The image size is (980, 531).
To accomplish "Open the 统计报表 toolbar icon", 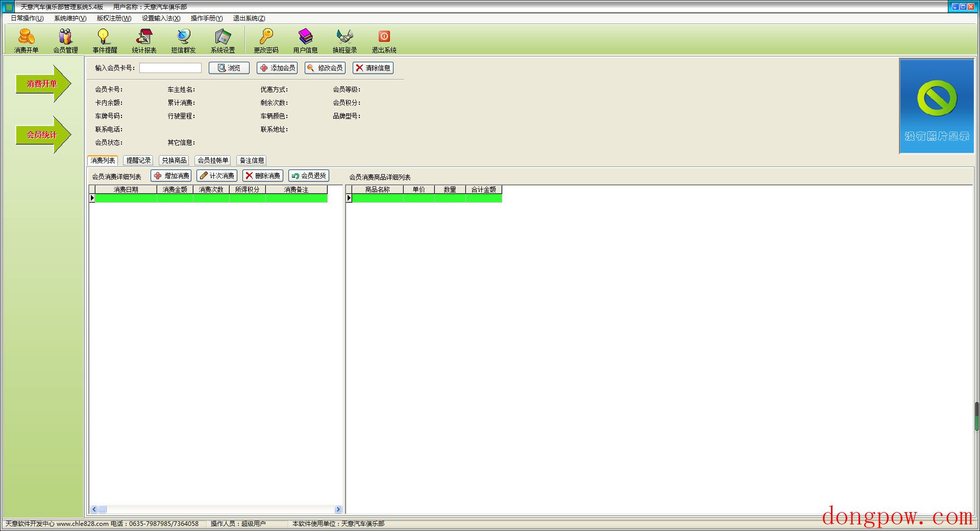I will [x=144, y=40].
